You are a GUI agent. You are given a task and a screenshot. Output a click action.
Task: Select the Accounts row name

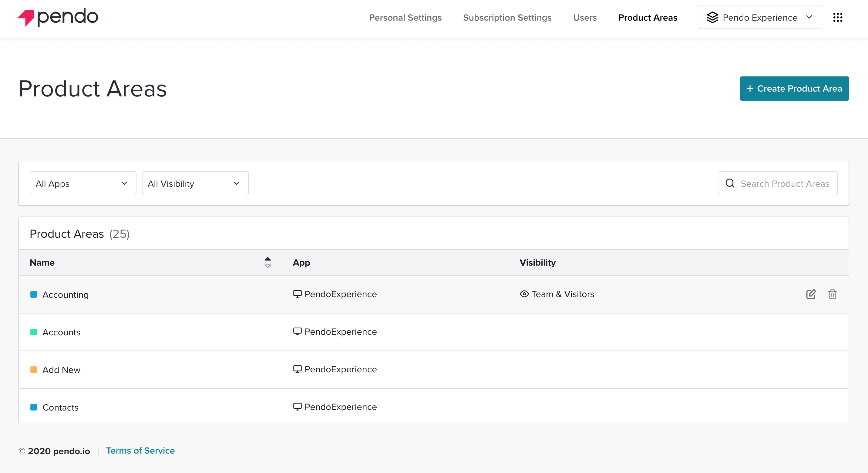point(61,332)
